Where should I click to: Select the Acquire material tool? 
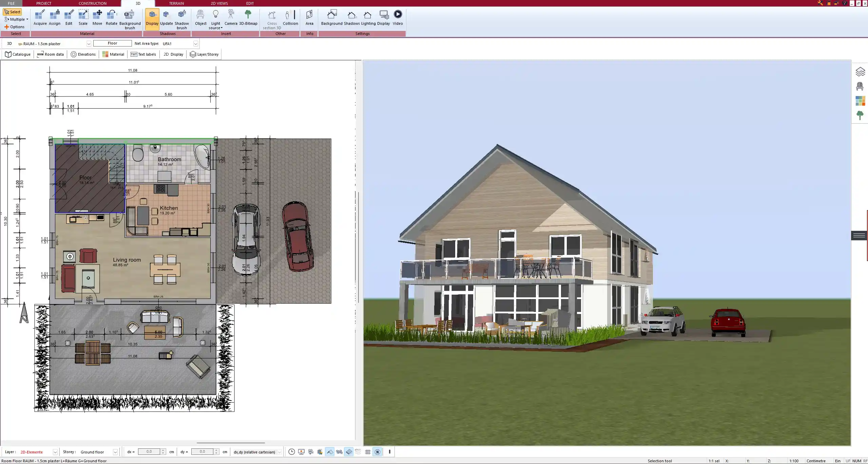40,18
